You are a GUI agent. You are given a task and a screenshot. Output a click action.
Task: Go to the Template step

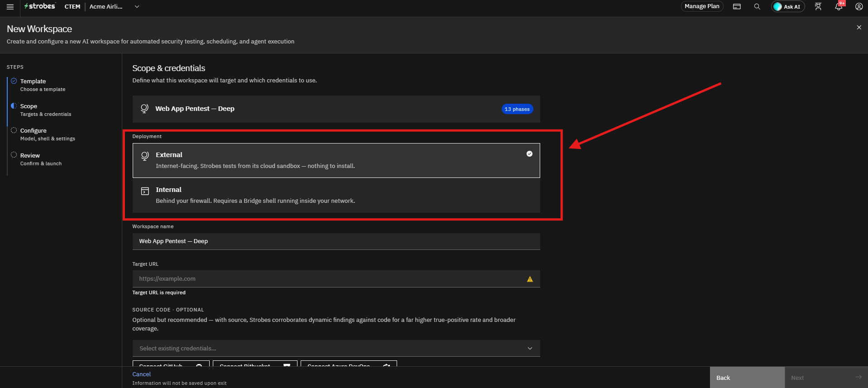pyautogui.click(x=43, y=85)
